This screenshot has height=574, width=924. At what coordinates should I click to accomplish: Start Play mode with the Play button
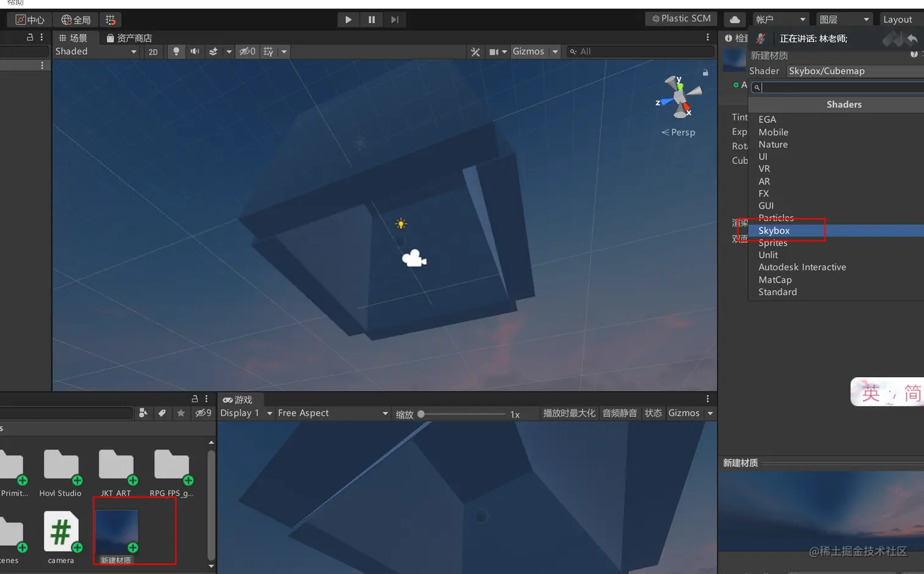pos(348,20)
